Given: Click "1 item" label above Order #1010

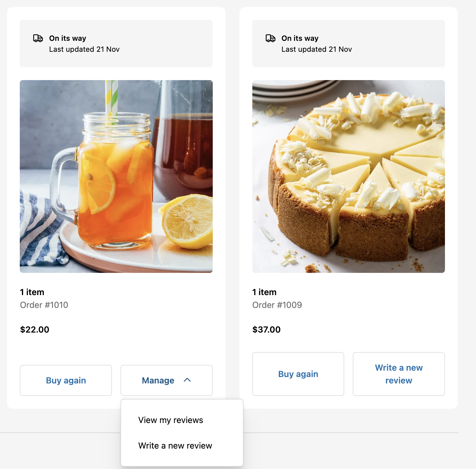Looking at the screenshot, I should pyautogui.click(x=32, y=292).
